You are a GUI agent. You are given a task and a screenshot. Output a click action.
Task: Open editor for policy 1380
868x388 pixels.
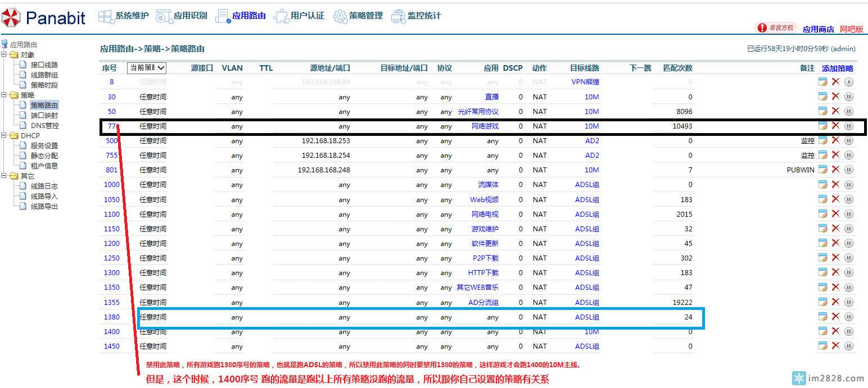coord(823,317)
